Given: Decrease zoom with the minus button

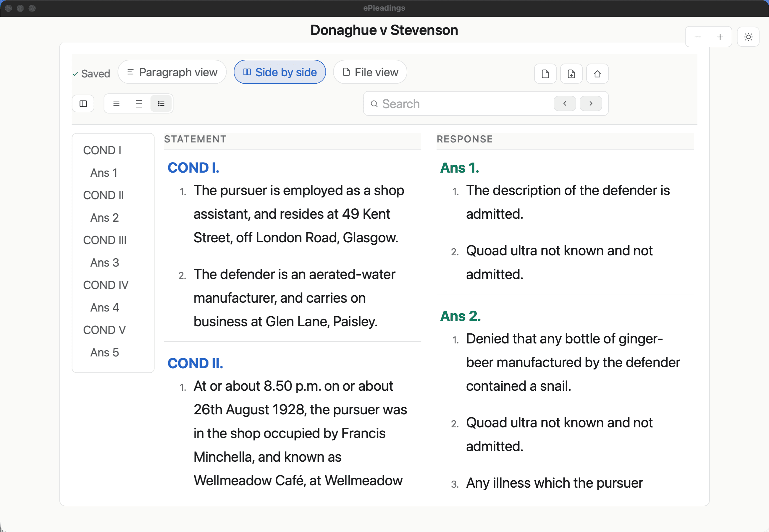Looking at the screenshot, I should (697, 37).
